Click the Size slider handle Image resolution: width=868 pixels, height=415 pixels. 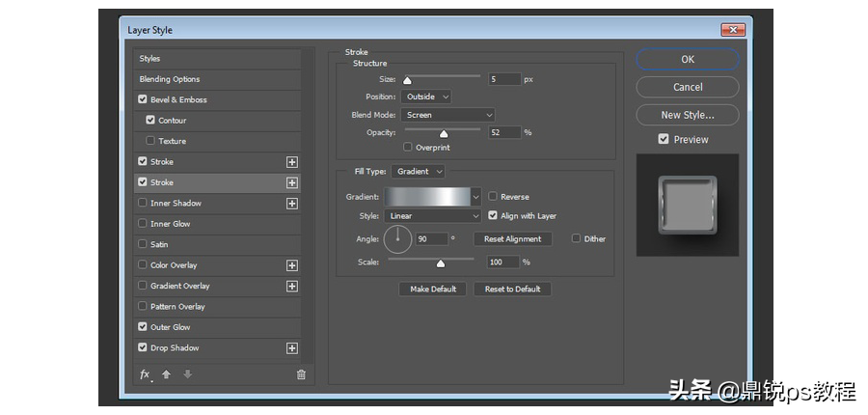pos(407,81)
